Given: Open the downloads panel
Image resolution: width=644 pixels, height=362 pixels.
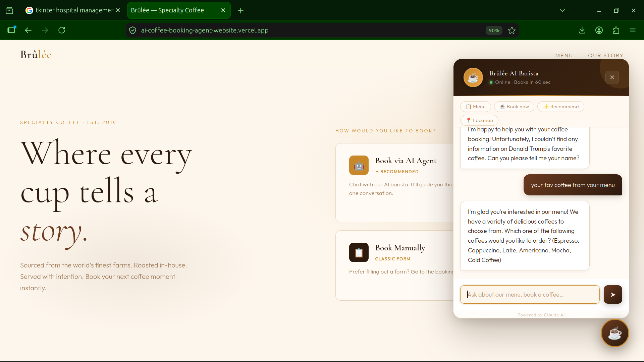Looking at the screenshot, I should click(x=582, y=31).
